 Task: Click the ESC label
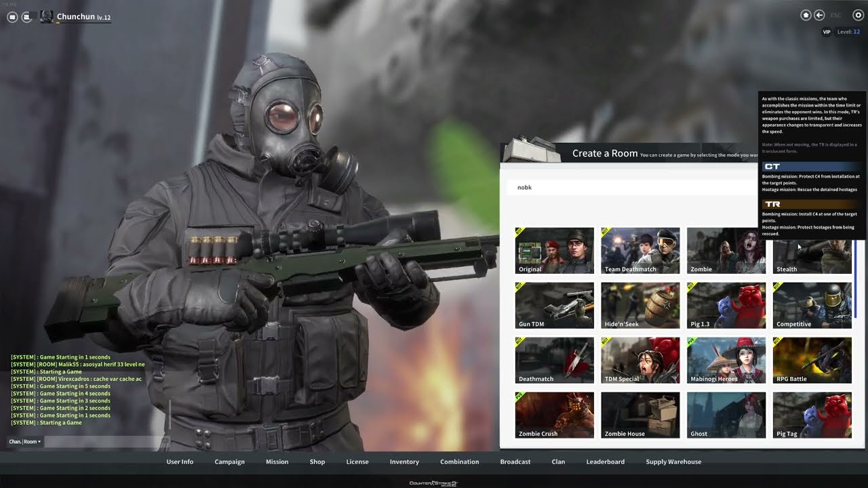(x=835, y=16)
